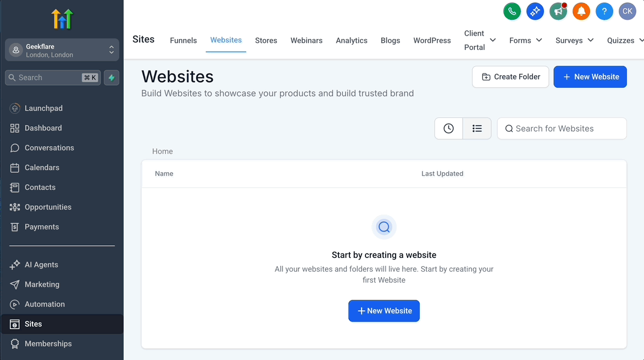644x360 pixels.
Task: Switch to recently updated clock view
Action: click(448, 128)
